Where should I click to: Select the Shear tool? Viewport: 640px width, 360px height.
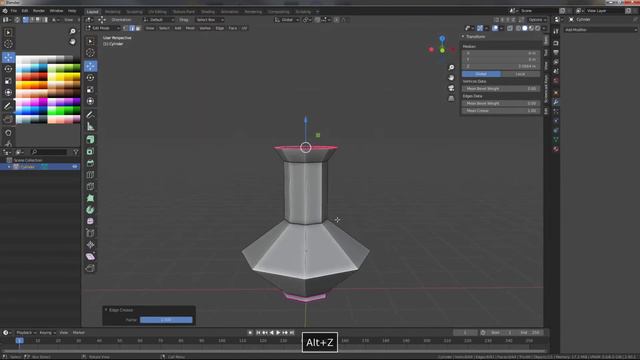90,256
